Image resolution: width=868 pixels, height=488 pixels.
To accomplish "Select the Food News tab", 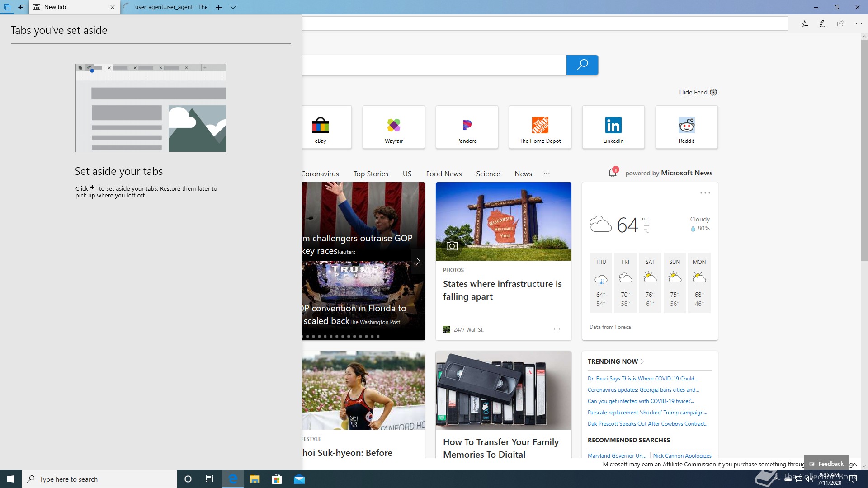I will point(443,174).
